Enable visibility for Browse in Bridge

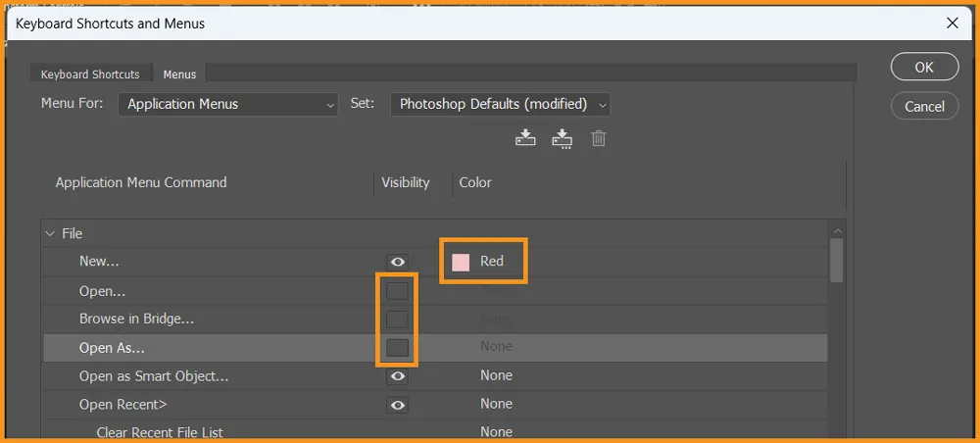point(397,319)
